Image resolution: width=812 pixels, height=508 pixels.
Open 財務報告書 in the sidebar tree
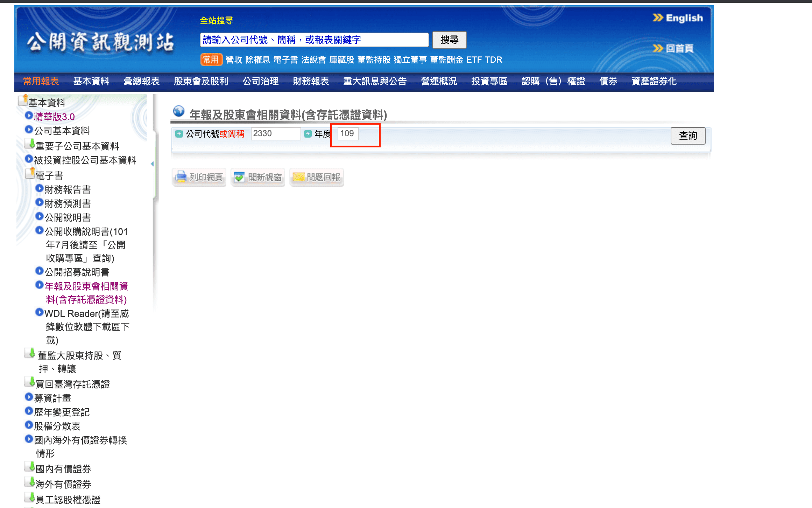click(68, 189)
